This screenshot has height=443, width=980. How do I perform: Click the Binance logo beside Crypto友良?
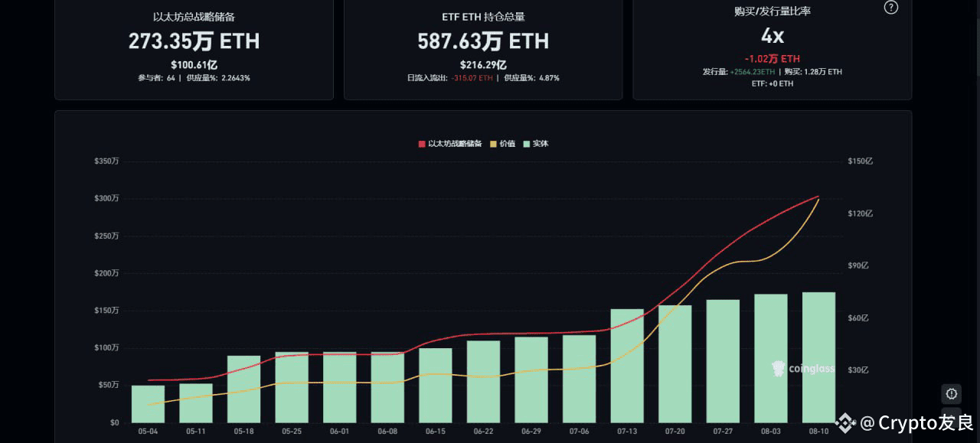pyautogui.click(x=845, y=422)
